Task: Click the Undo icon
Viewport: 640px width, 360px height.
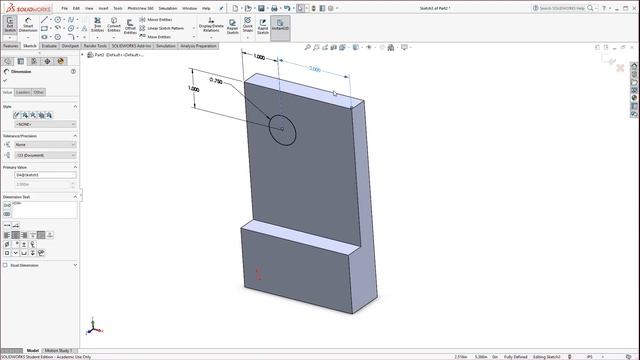Action: point(287,8)
